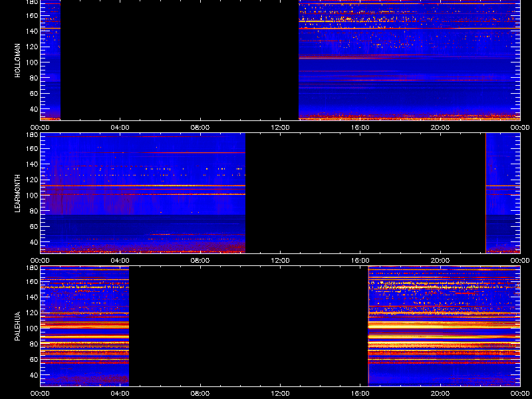This screenshot has height=399, width=532.
Task: Click Learmonth spectrogram data before 10:00
Action: [x=143, y=193]
